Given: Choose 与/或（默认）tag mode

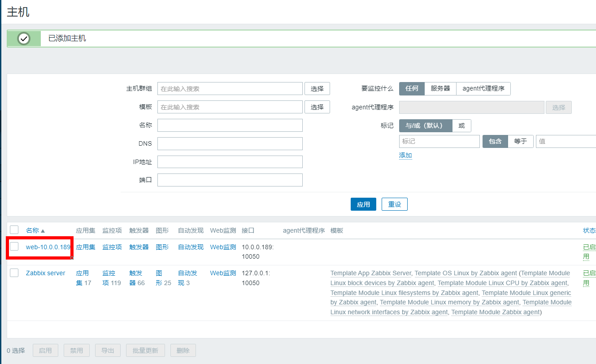Looking at the screenshot, I should tap(426, 126).
